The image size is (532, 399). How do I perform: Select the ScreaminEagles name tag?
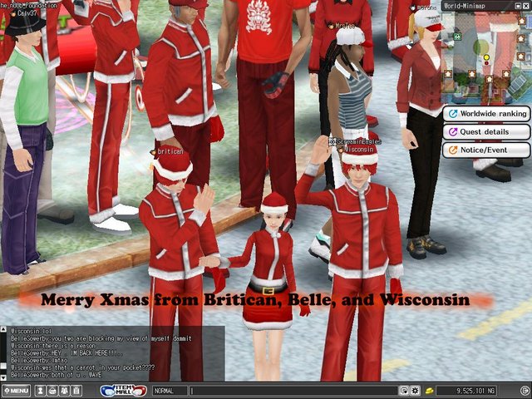pyautogui.click(x=355, y=141)
